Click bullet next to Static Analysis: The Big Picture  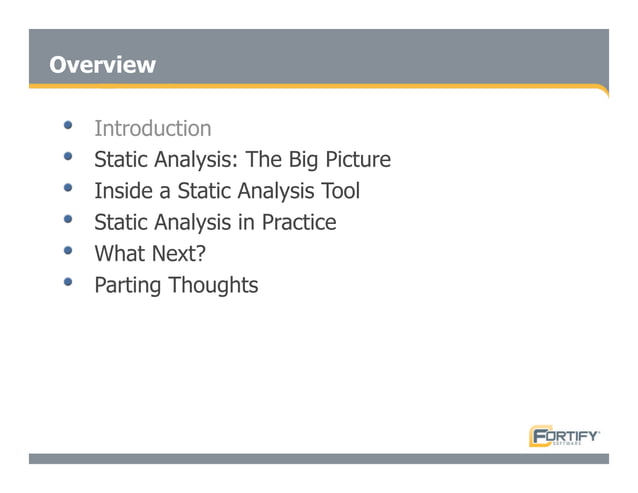(68, 156)
